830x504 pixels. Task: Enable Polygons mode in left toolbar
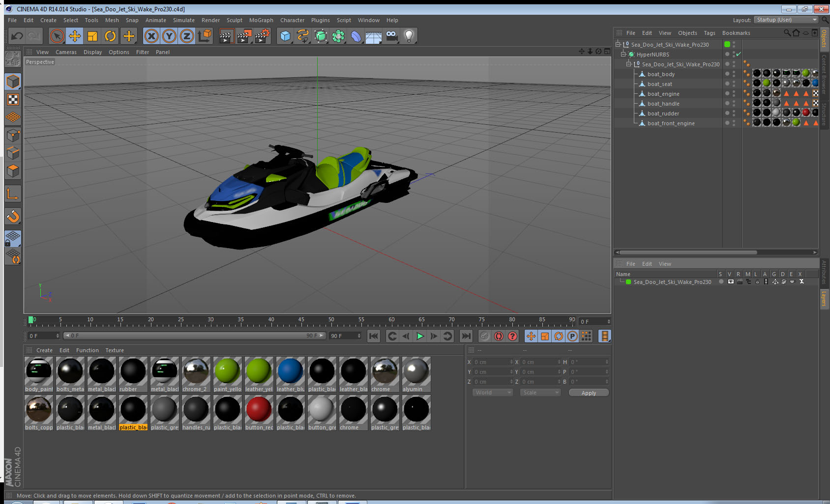coord(13,171)
